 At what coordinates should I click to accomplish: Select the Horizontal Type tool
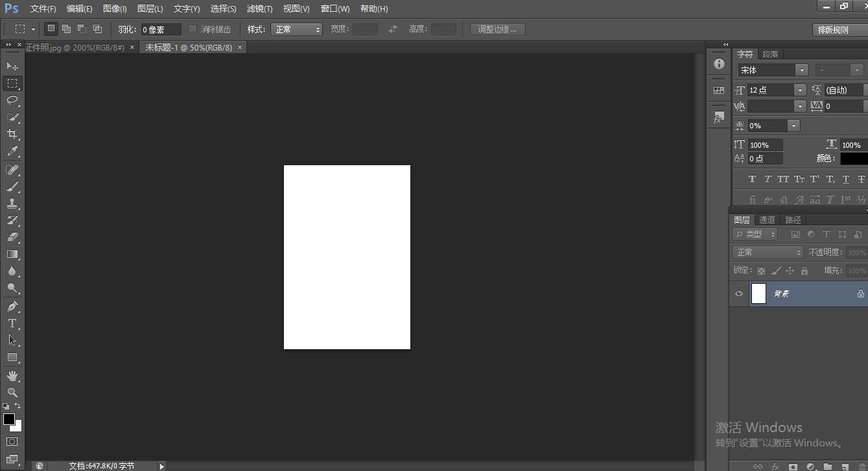click(12, 323)
